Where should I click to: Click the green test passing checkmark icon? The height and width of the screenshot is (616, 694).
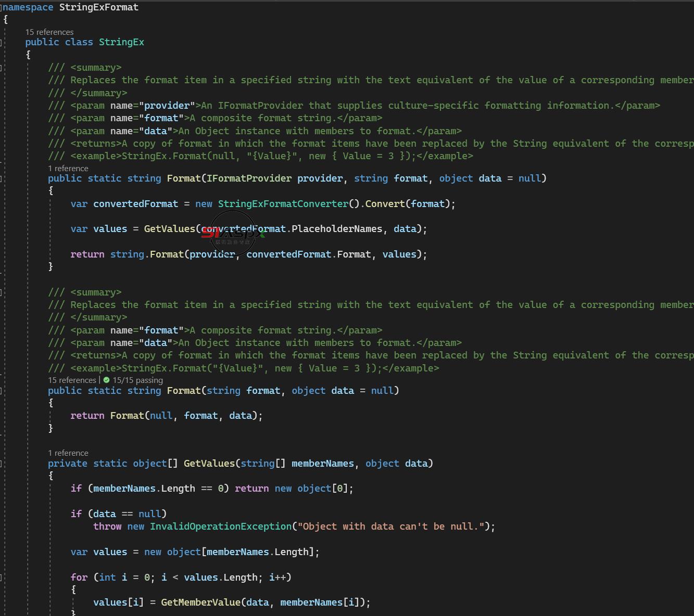(107, 380)
